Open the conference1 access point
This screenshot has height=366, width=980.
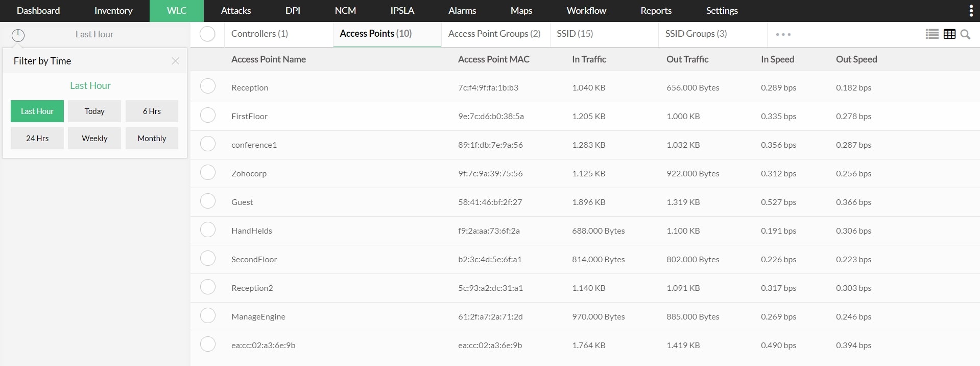(x=254, y=145)
